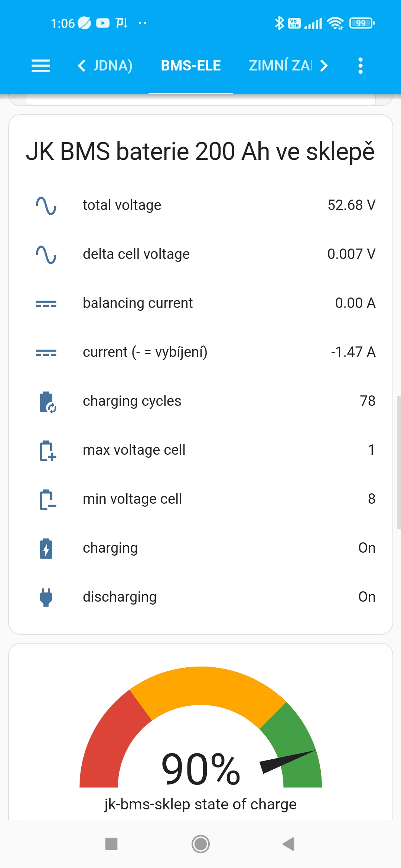Viewport: 401px width, 868px height.
Task: Toggle the charging On state
Action: pyautogui.click(x=366, y=548)
